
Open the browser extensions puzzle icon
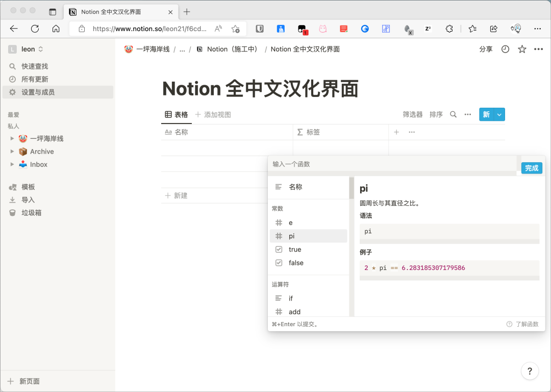pyautogui.click(x=449, y=29)
